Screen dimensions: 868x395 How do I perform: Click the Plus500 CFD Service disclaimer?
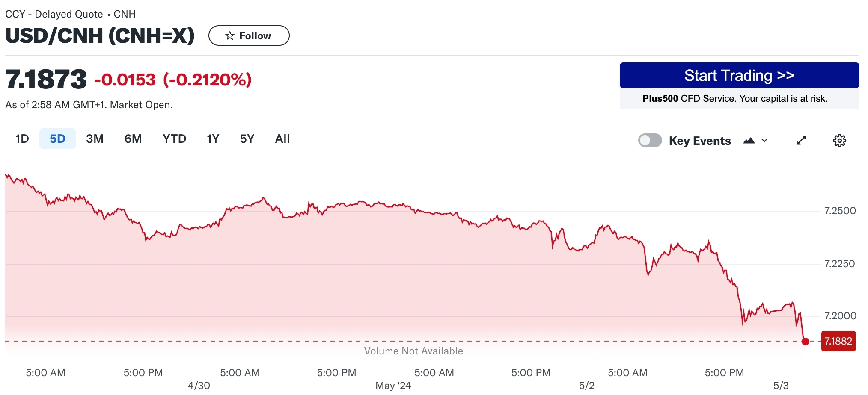coord(735,99)
